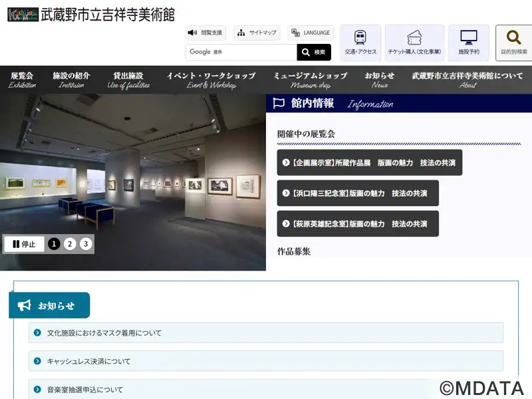Click arrow icon beside 企画展示室 exhibition
The width and height of the screenshot is (532, 399).
(x=286, y=162)
